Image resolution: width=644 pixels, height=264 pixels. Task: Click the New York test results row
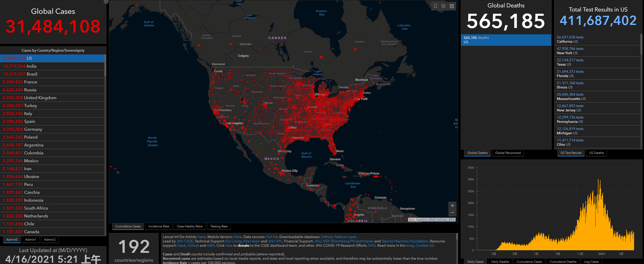[x=597, y=51]
